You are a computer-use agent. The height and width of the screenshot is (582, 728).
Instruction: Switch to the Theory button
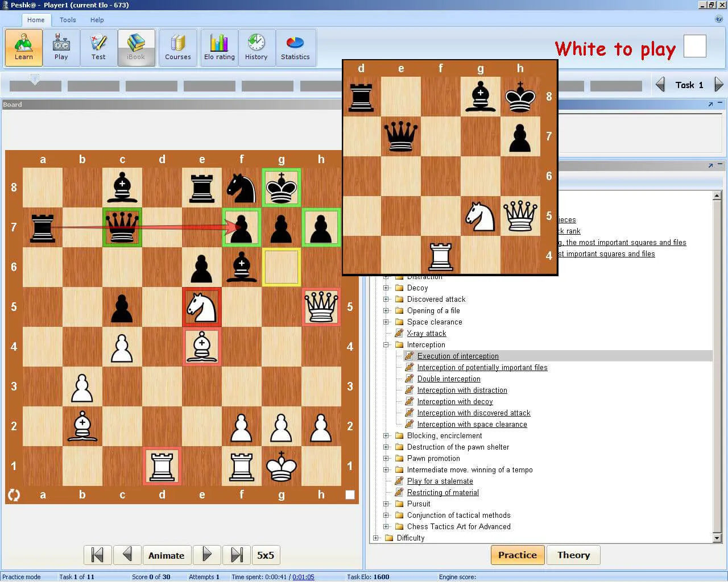click(573, 555)
